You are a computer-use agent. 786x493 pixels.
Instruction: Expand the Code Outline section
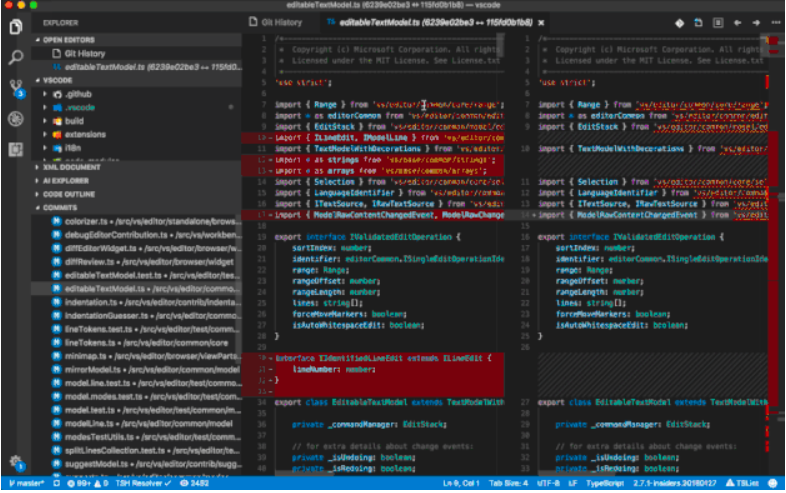tap(67, 193)
